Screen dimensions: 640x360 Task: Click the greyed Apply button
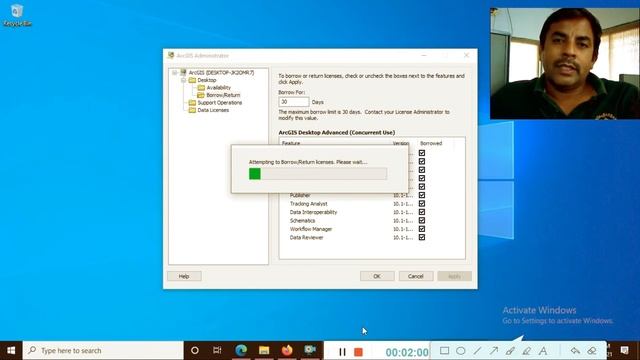454,276
